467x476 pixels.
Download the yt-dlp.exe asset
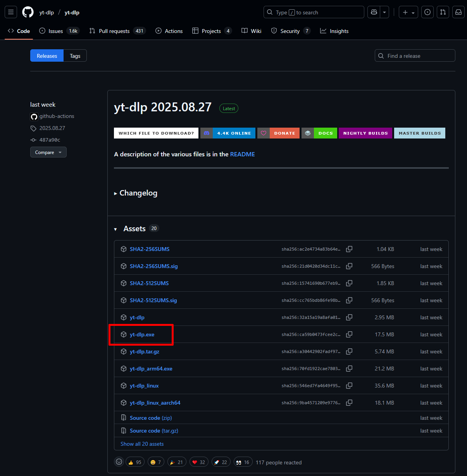coord(142,334)
